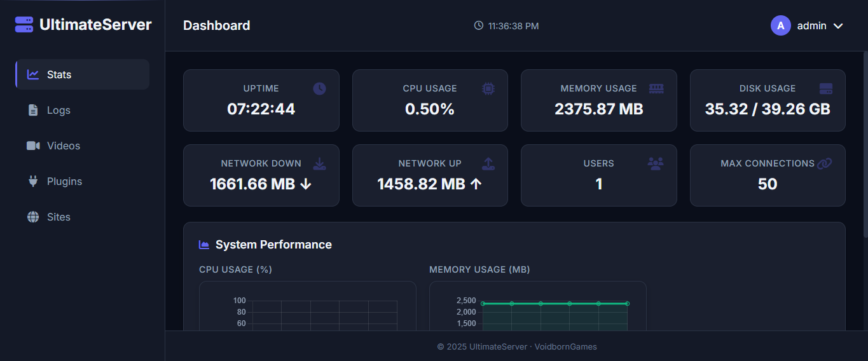The image size is (868, 361).
Task: Click the UPTIME card label
Action: point(261,88)
